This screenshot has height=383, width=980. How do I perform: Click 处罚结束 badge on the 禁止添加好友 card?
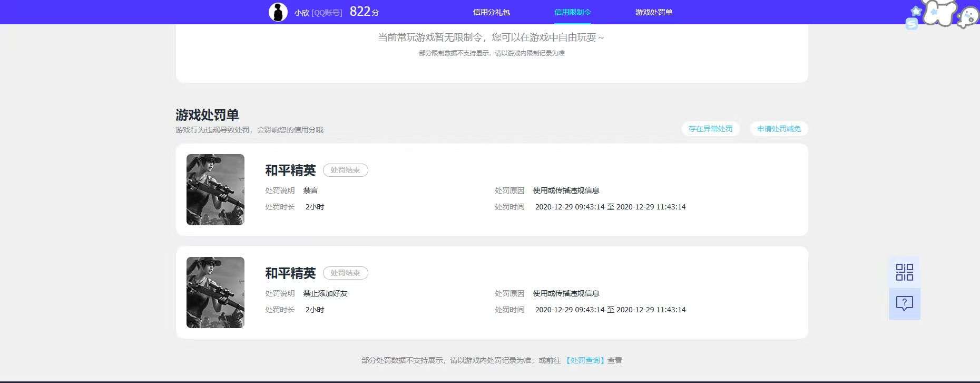[345, 273]
